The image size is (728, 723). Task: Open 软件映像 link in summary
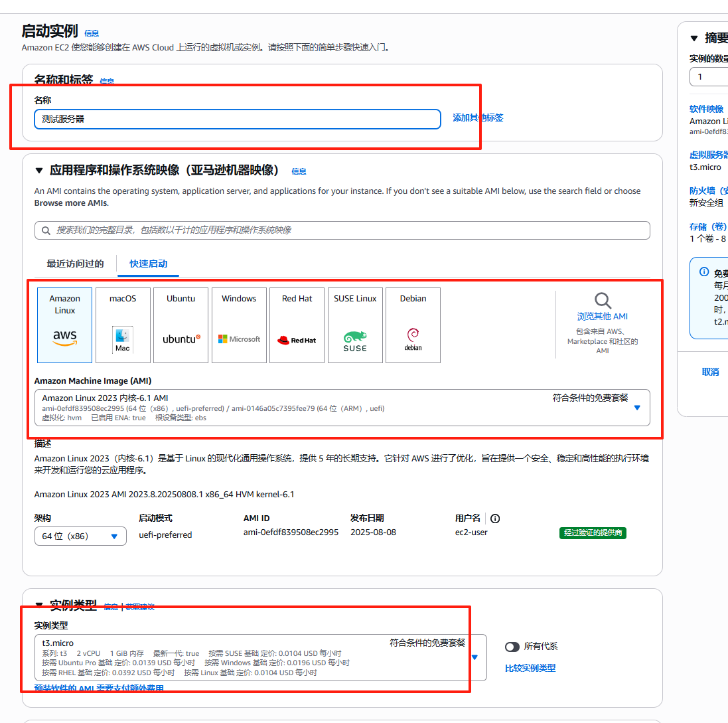(706, 109)
